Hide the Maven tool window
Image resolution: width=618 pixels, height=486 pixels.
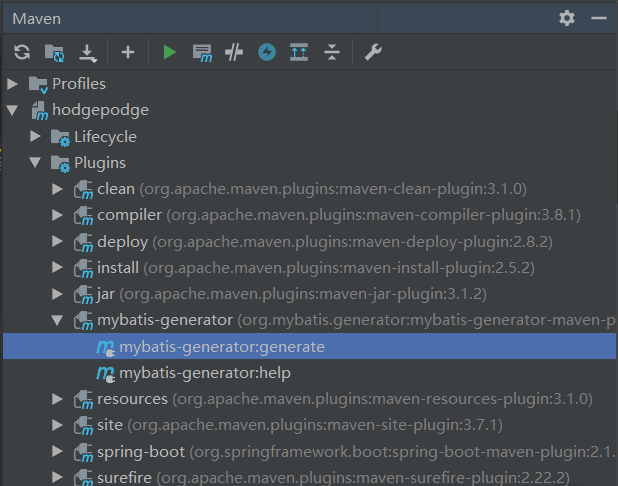(x=599, y=18)
